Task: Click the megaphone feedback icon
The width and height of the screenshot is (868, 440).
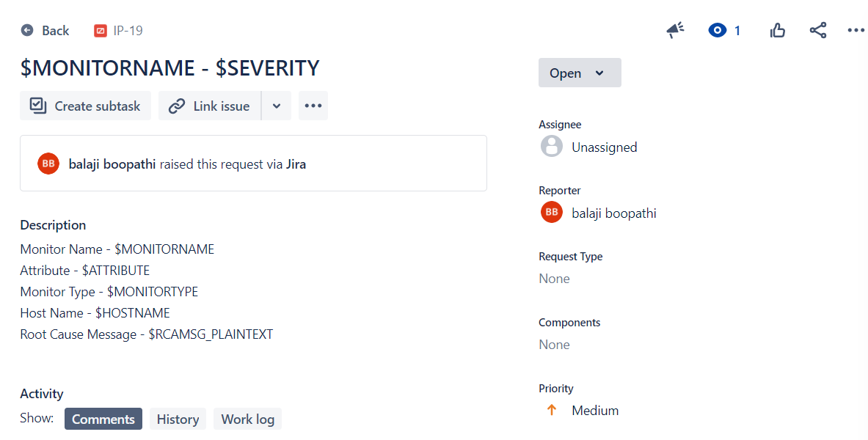Action: coord(675,30)
